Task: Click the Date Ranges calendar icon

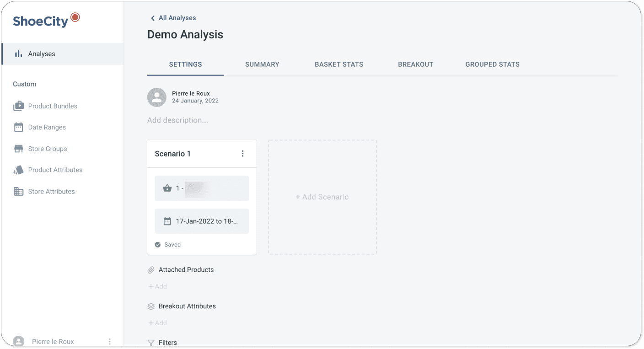Action: pos(18,127)
